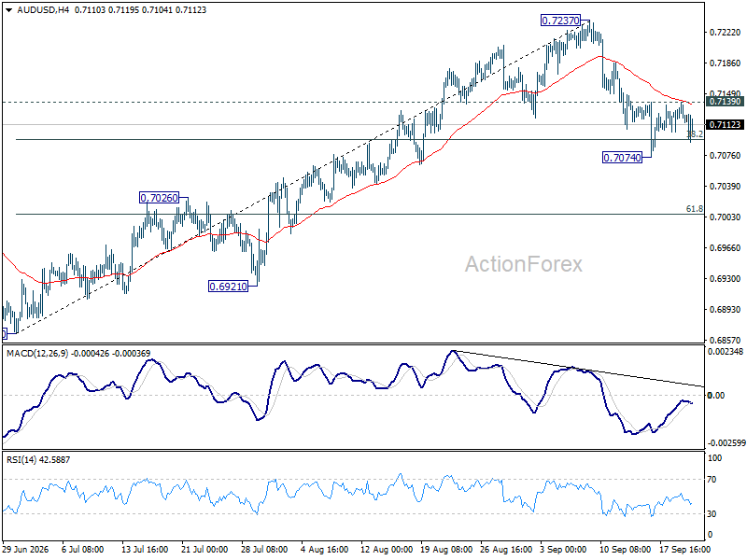This screenshot has width=747, height=560.
Task: Click the MACD 0.00 axis level
Action: (716, 395)
